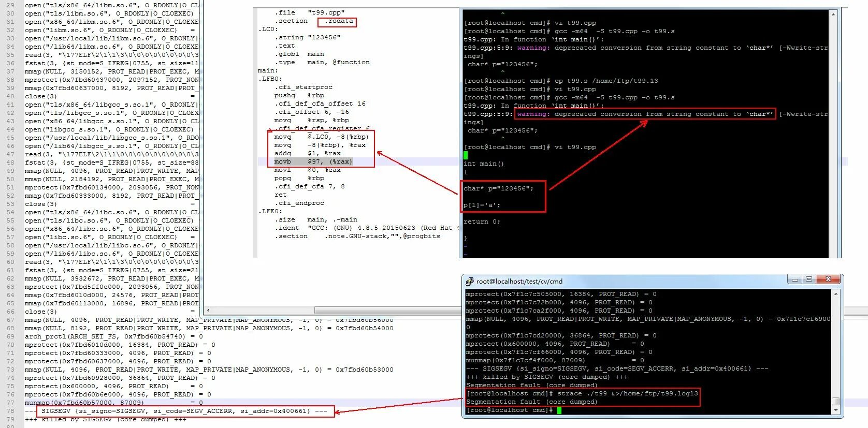
Task: Click the 'ret' instruction
Action: coord(281,195)
